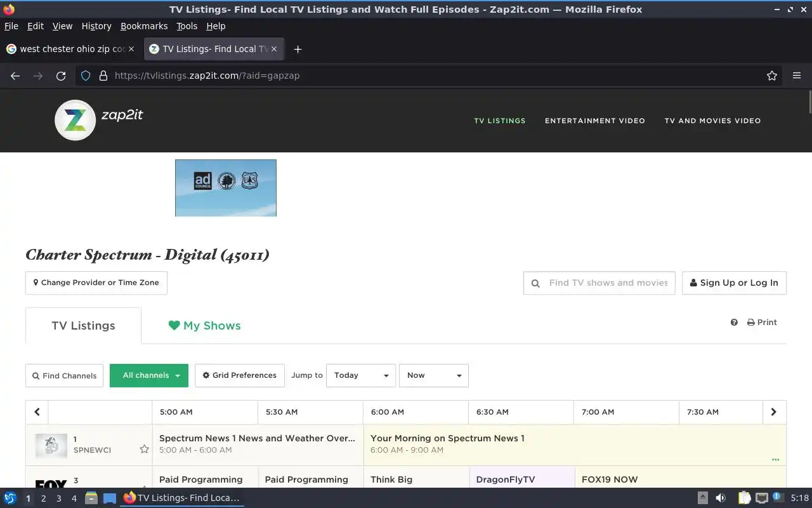The width and height of the screenshot is (812, 508).
Task: Switch to workspace 4
Action: [74, 498]
